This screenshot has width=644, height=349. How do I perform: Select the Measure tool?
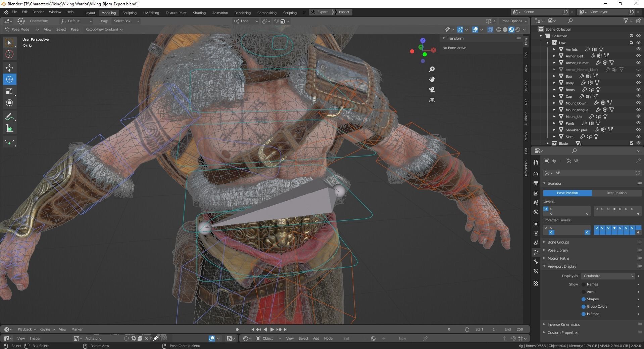[x=9, y=128]
